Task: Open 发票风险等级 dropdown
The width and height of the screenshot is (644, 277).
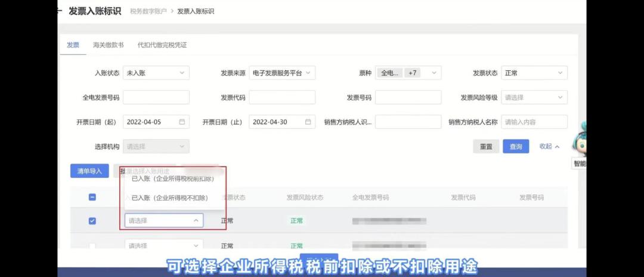Action: pos(534,97)
